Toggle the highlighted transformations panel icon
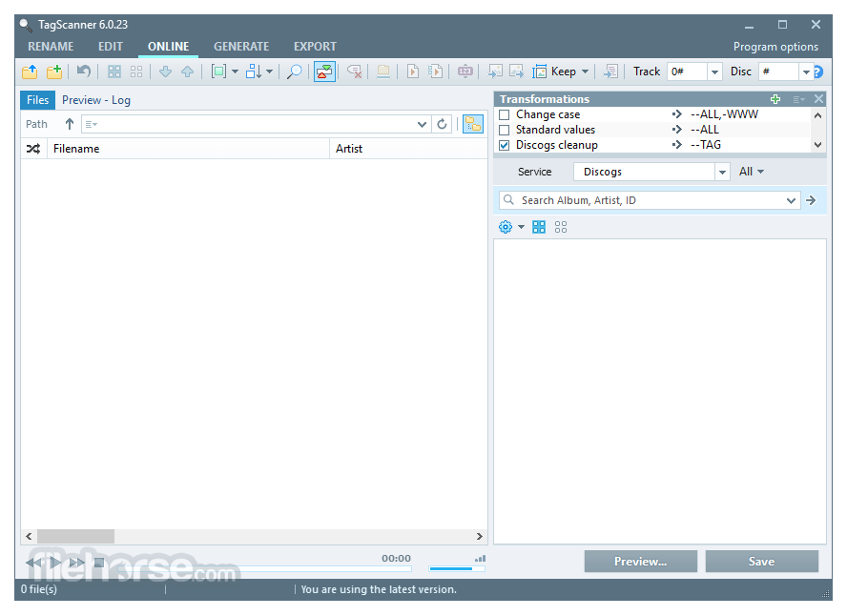 [324, 72]
